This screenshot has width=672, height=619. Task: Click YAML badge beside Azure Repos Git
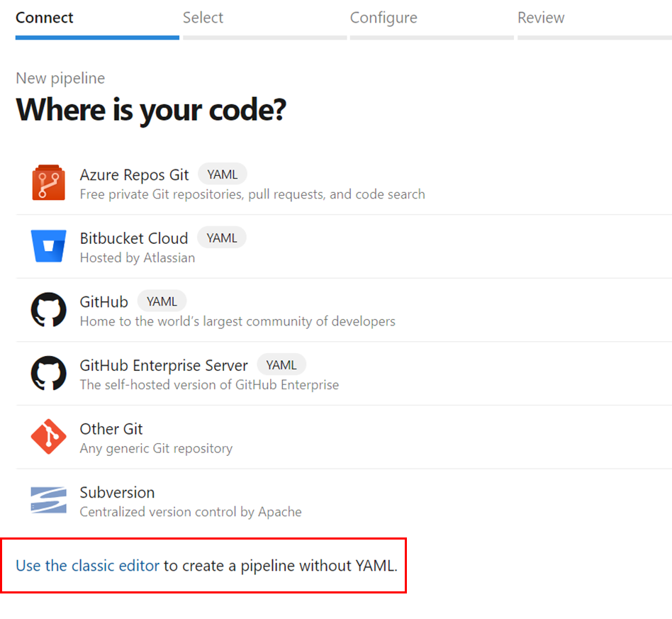(x=223, y=174)
